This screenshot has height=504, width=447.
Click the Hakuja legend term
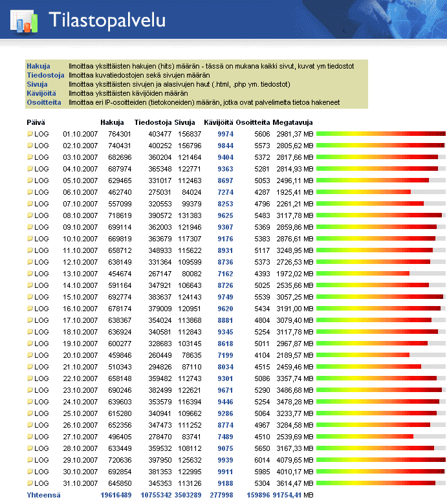pyautogui.click(x=38, y=66)
